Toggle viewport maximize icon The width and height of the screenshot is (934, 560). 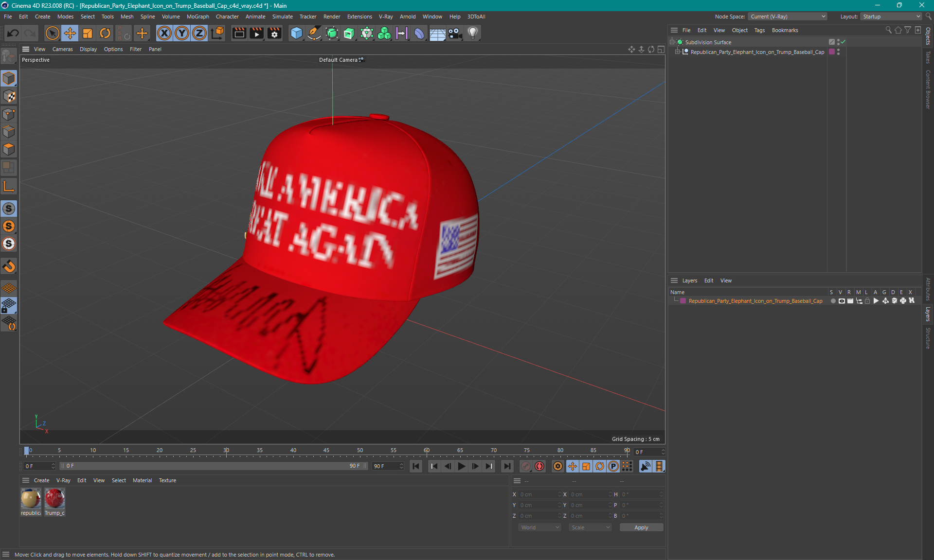click(x=661, y=49)
